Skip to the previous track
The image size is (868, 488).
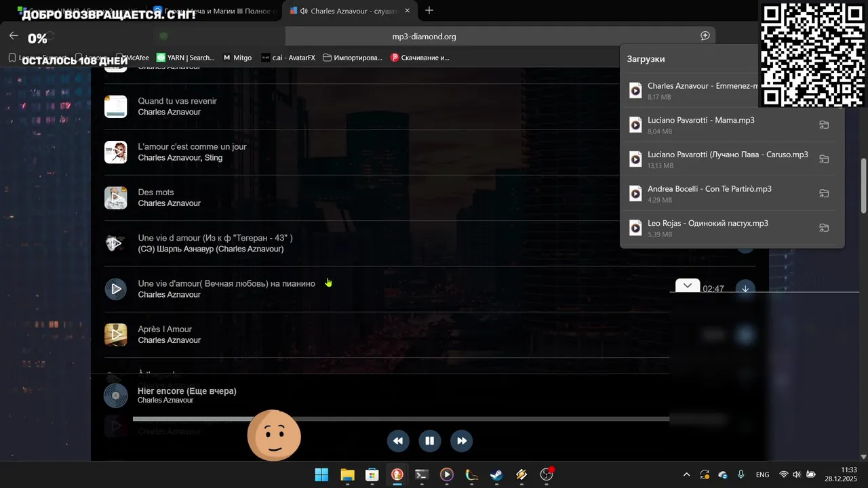[398, 441]
